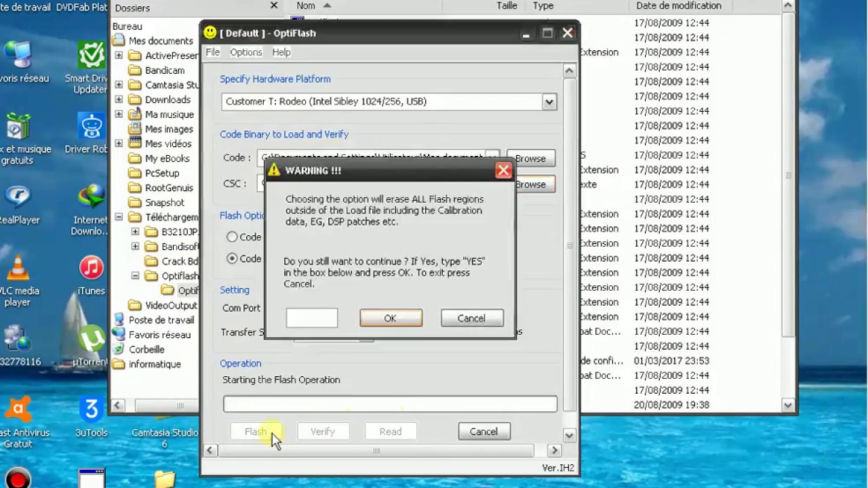This screenshot has width=868, height=488.
Task: Click the Read button in OptiFlash
Action: point(391,432)
